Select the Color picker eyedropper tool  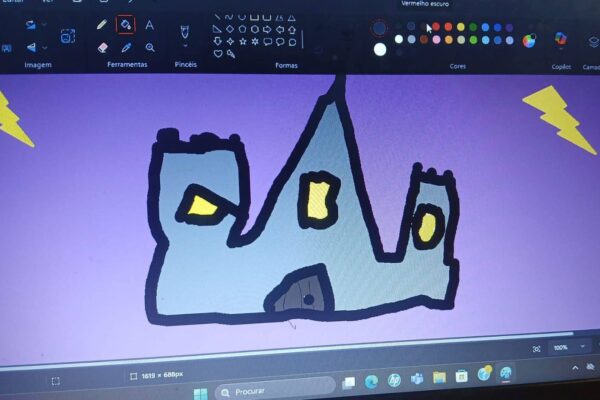[126, 47]
